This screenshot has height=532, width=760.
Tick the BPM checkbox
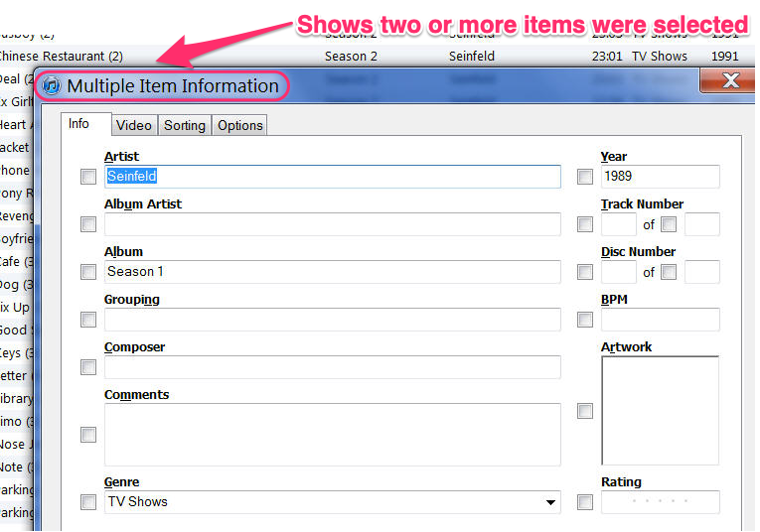pyautogui.click(x=585, y=320)
